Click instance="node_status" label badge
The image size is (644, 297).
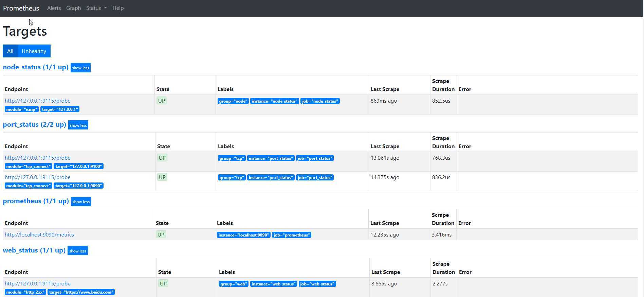(x=275, y=101)
